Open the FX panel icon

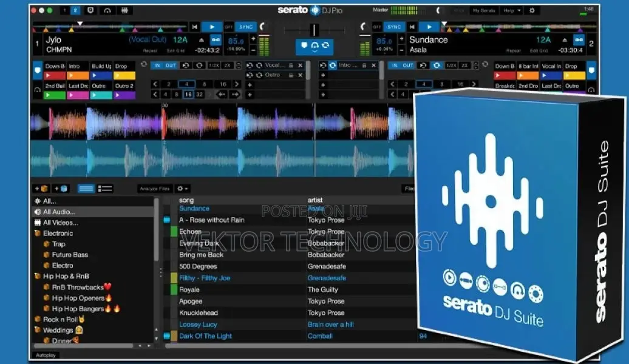coord(124,10)
